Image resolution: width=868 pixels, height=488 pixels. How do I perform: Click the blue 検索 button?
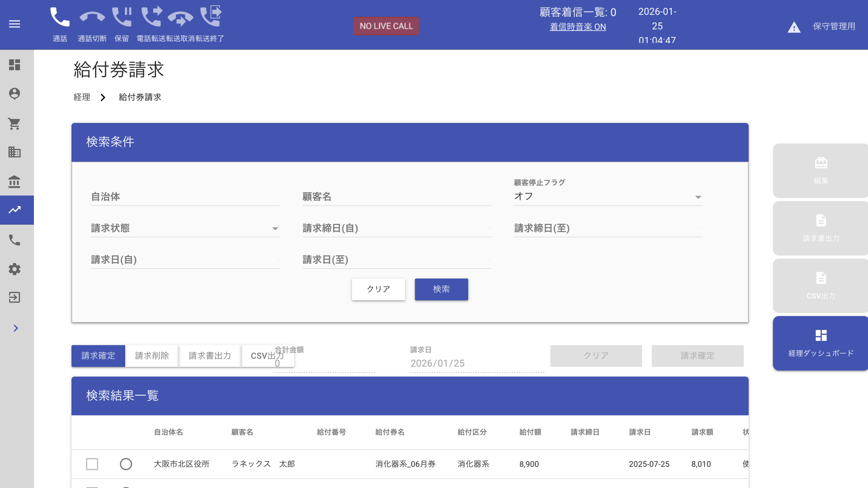click(x=441, y=289)
